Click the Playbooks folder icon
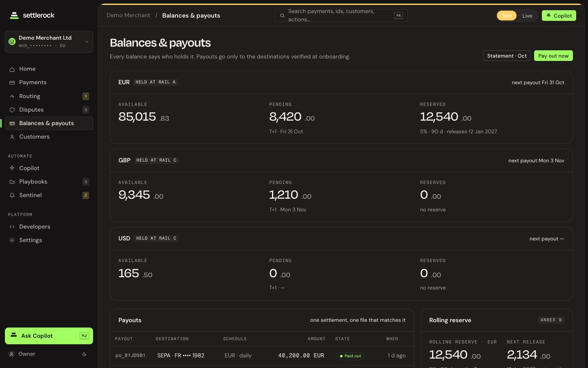This screenshot has height=368, width=588. tap(12, 182)
